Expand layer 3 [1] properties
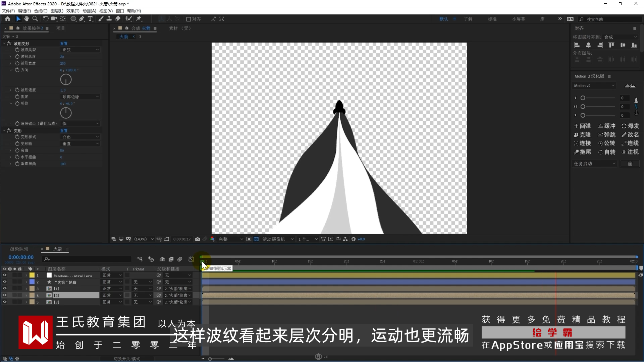644x362 pixels. pyautogui.click(x=26, y=289)
